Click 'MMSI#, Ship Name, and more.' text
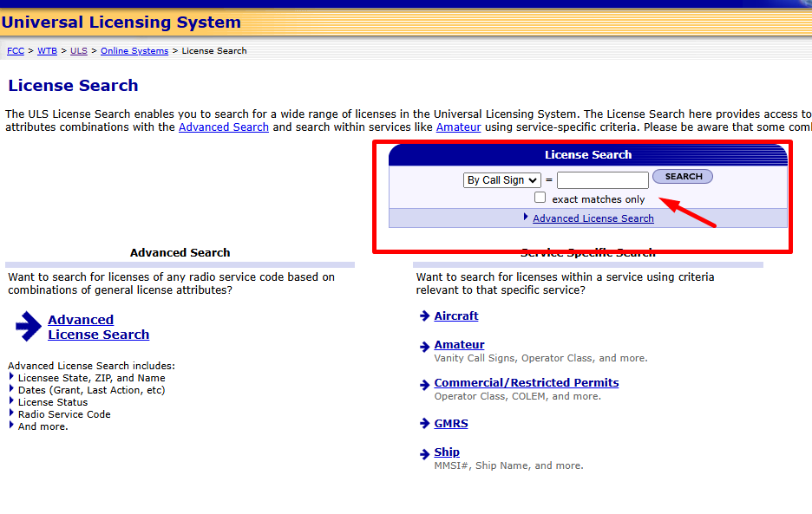This screenshot has height=514, width=812. click(508, 465)
